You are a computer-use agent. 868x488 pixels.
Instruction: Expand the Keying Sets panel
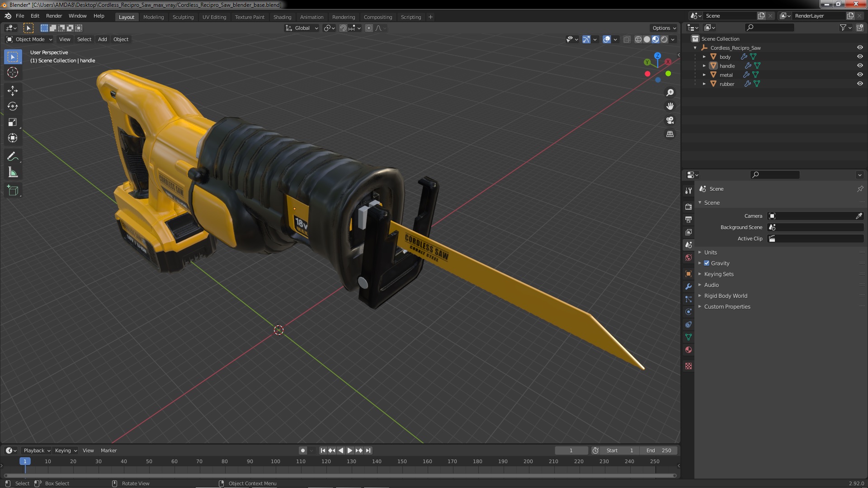(x=718, y=274)
